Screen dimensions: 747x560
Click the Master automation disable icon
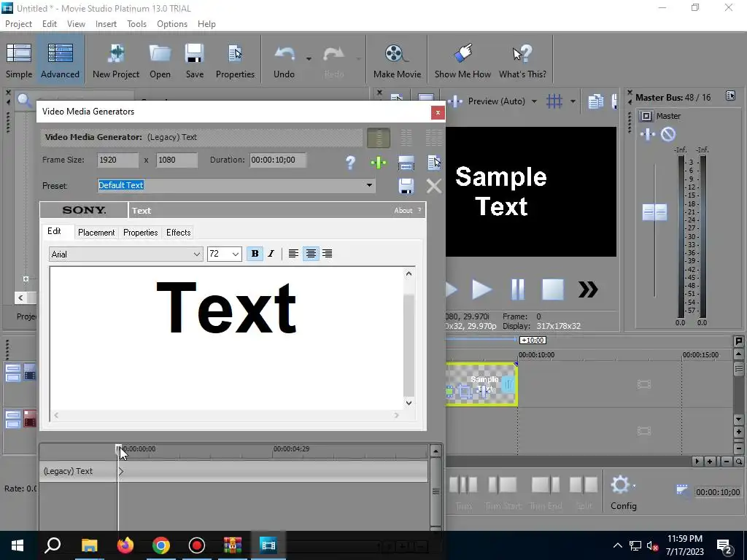668,135
